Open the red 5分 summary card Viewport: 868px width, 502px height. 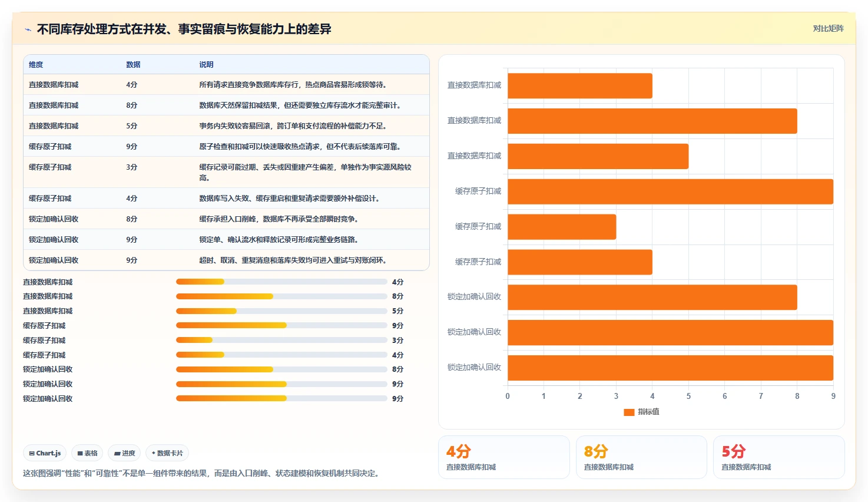click(779, 457)
